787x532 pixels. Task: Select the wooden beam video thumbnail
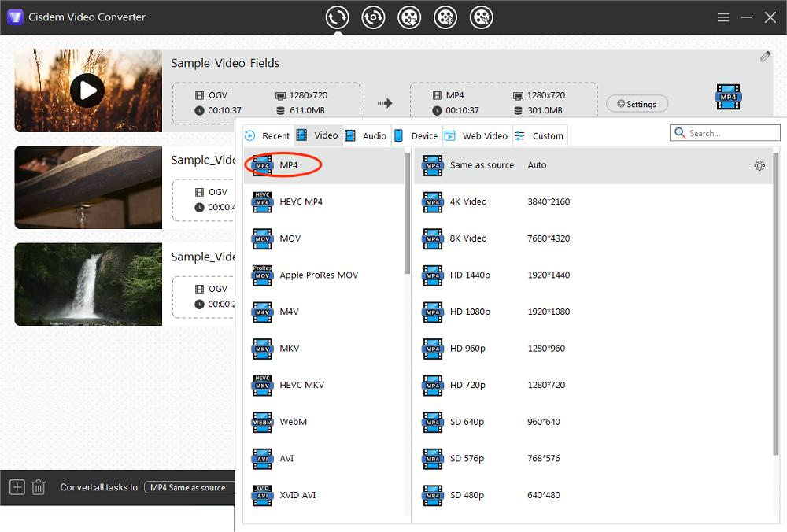click(x=88, y=187)
